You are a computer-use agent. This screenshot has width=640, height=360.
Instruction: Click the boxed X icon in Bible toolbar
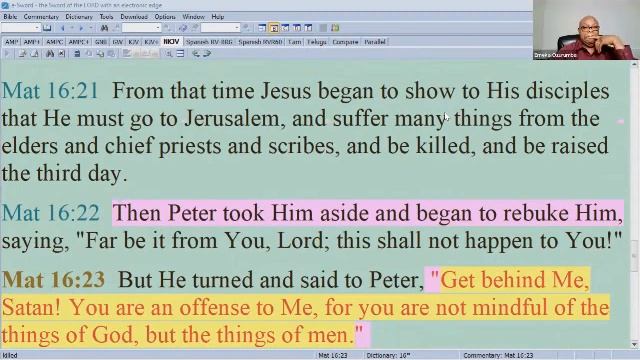tap(61, 53)
